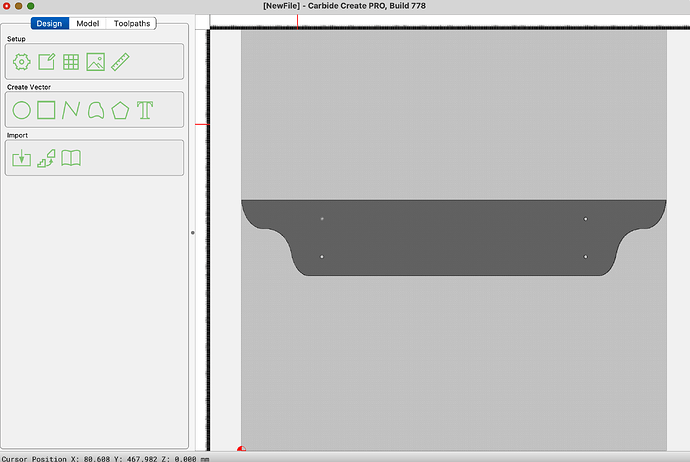Select the Text tool
This screenshot has height=462, width=690.
click(145, 110)
